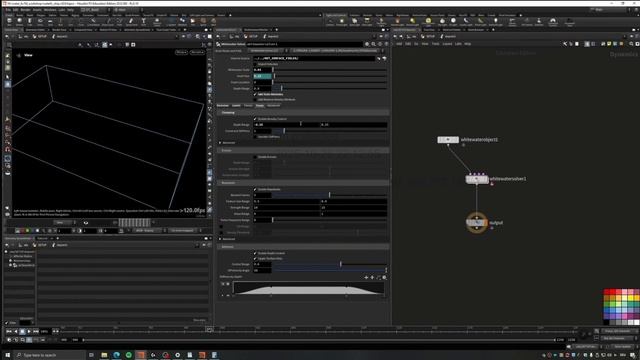Screen dimensions: 640x360
Task: Open the File menu
Action: point(8,10)
